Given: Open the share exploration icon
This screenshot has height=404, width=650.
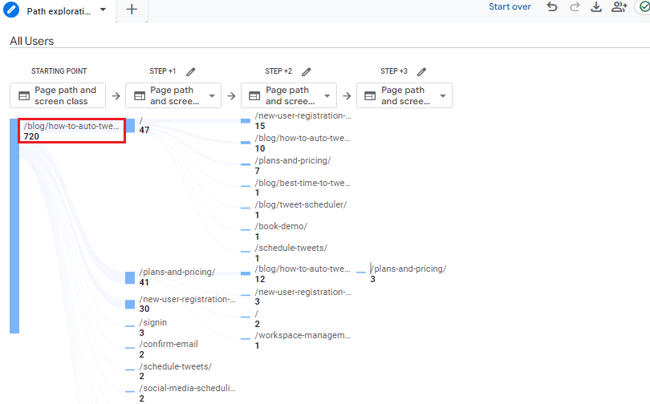Looking at the screenshot, I should pos(620,8).
